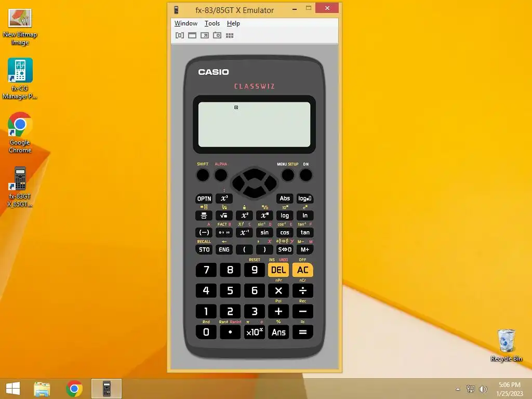The width and height of the screenshot is (532, 399).
Task: Click the right arrow on the D-pad
Action: (x=270, y=183)
